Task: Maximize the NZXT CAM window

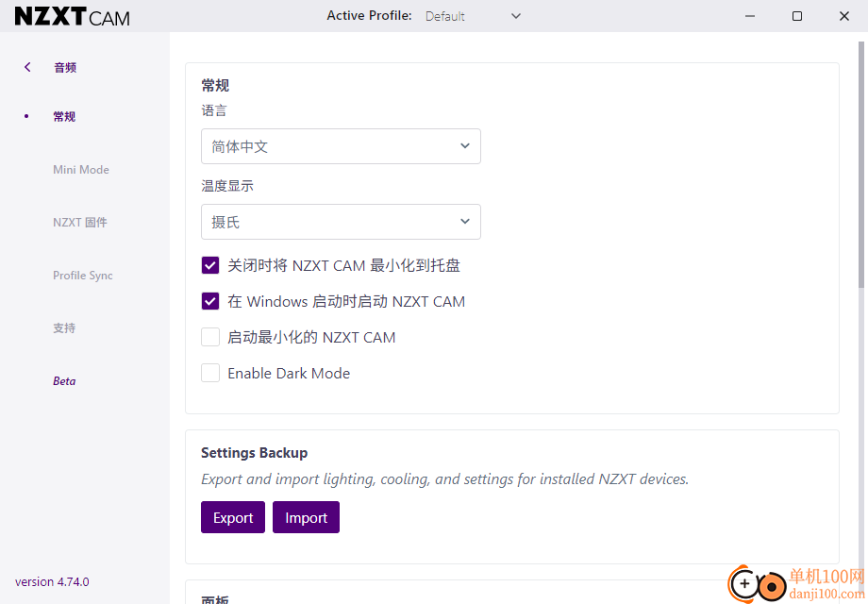Action: point(797,16)
